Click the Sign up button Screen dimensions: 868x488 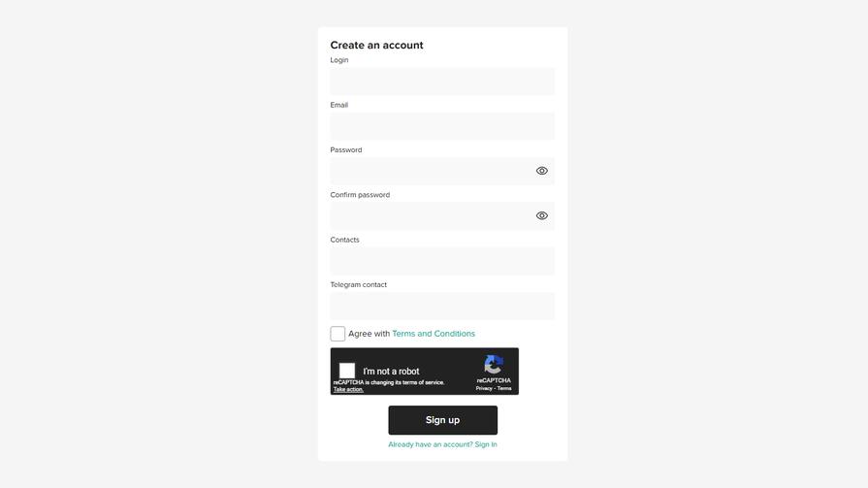(x=443, y=420)
